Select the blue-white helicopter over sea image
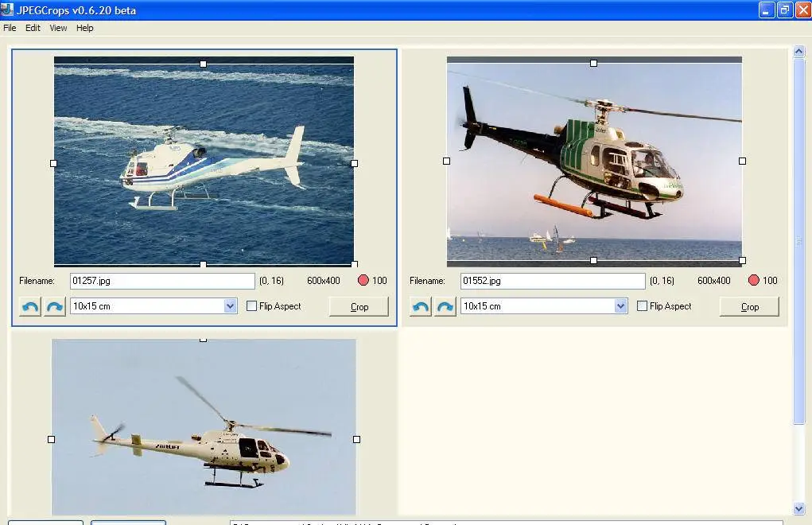 click(204, 161)
